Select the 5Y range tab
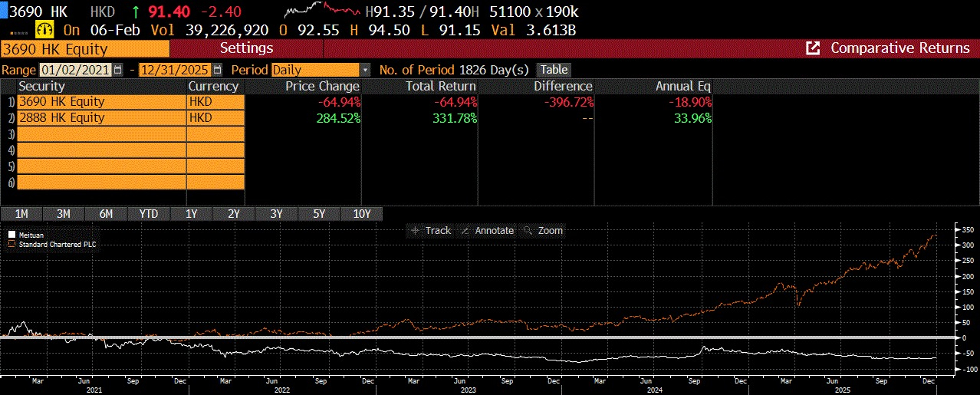Screen dimensions: 980x395 point(318,214)
